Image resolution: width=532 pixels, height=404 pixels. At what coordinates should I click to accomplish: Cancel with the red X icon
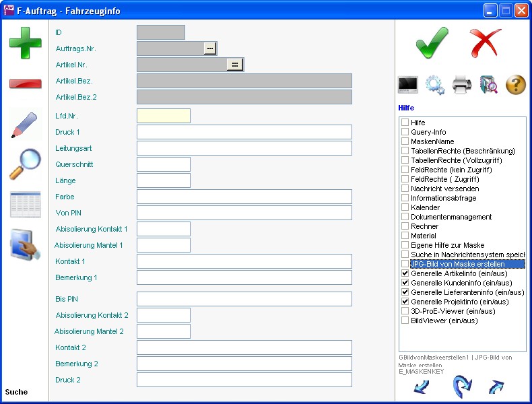coord(485,42)
